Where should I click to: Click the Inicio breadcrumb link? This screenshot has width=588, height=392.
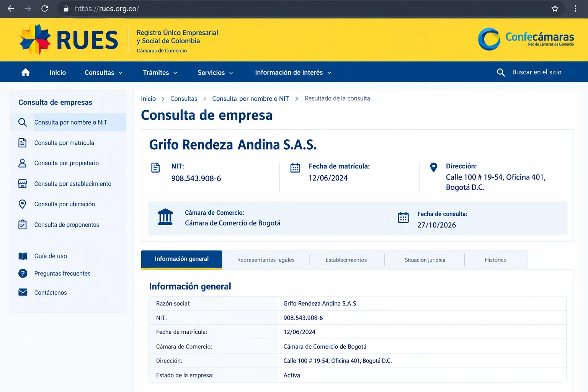pyautogui.click(x=148, y=99)
